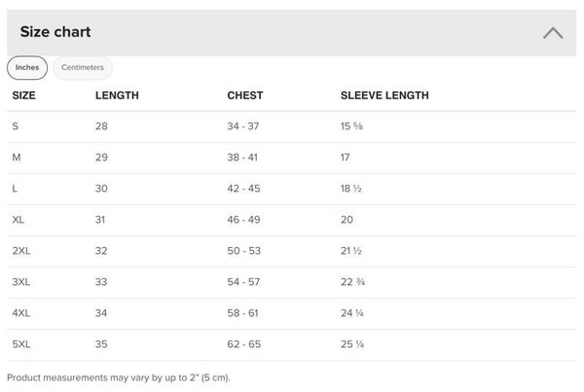Switch units to Inches
584x392 pixels.
tap(27, 68)
